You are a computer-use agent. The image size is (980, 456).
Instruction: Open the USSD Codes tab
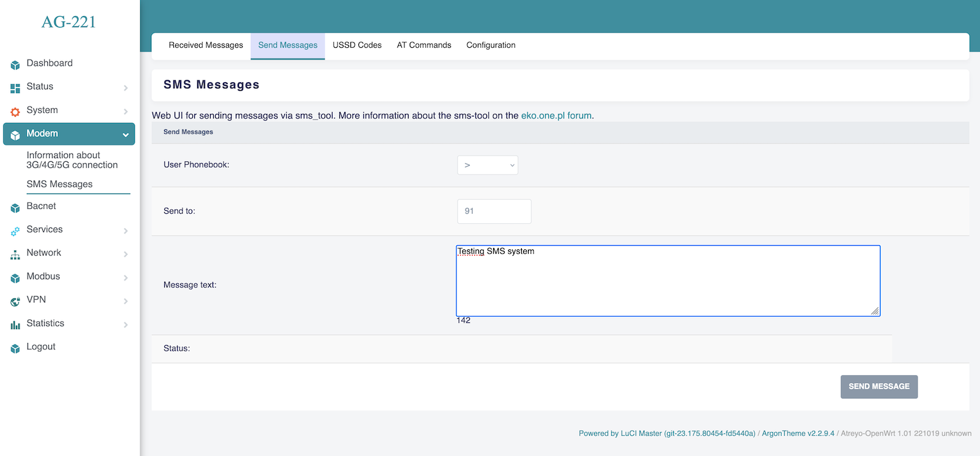(357, 45)
